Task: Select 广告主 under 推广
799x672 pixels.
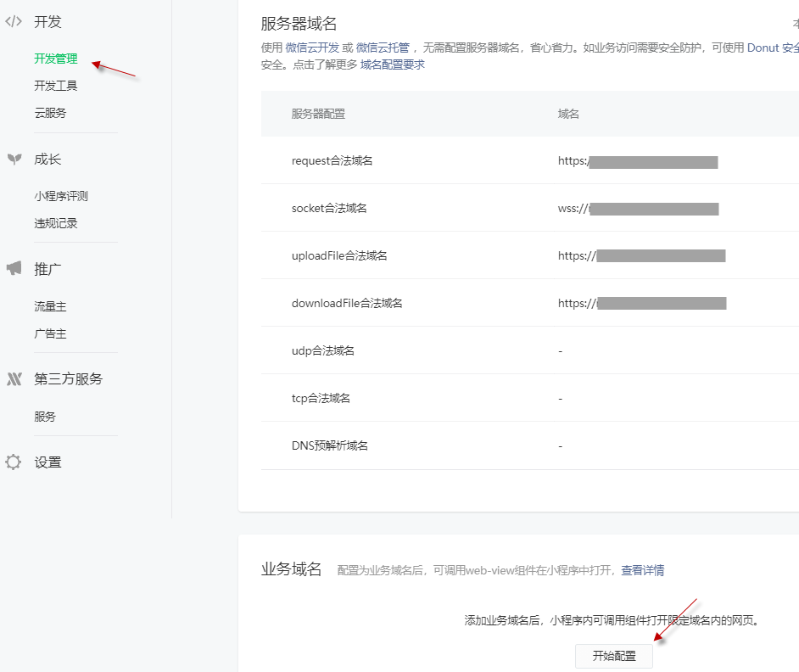Action: [50, 333]
